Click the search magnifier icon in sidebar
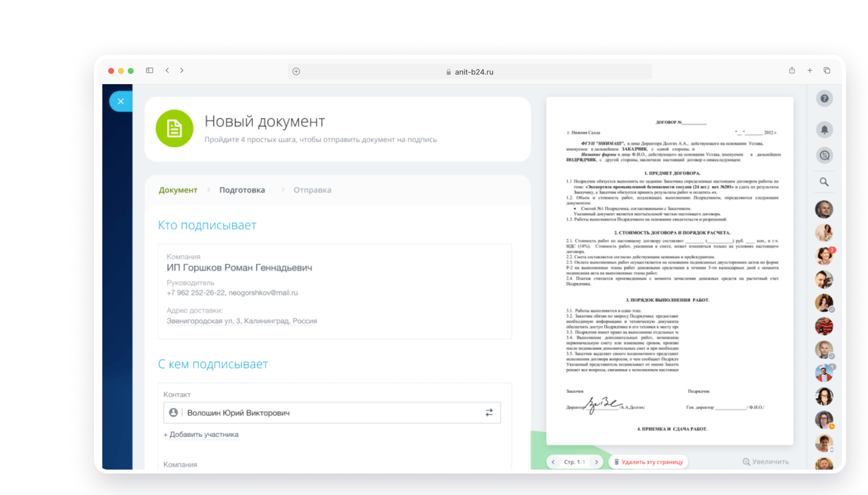Image resolution: width=868 pixels, height=495 pixels. point(824,182)
